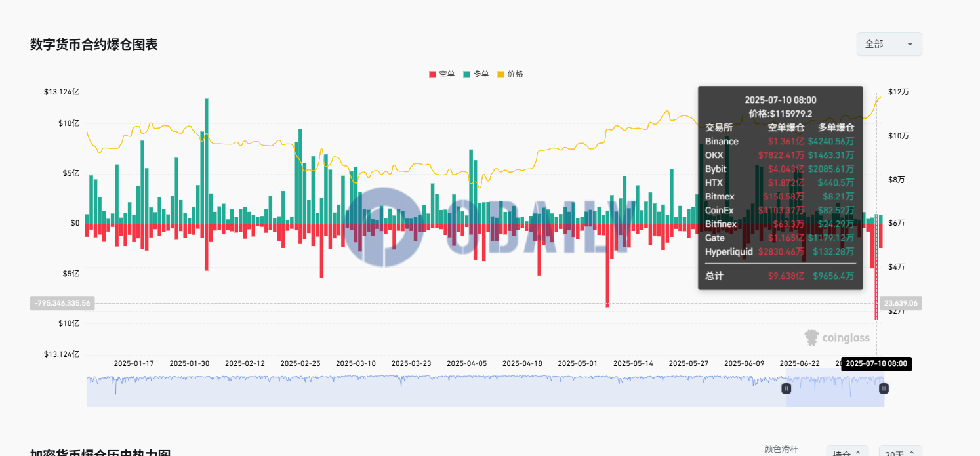
Task: Click the 2025-01-17 date label
Action: (x=134, y=363)
